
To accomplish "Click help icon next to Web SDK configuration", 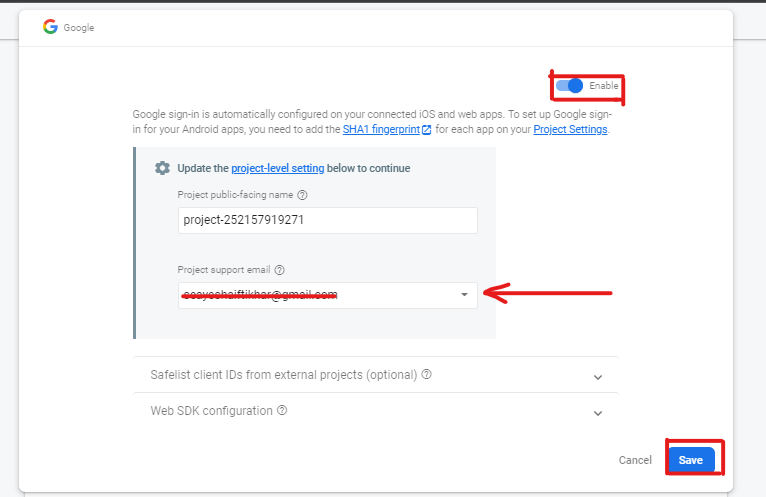I will (x=282, y=410).
